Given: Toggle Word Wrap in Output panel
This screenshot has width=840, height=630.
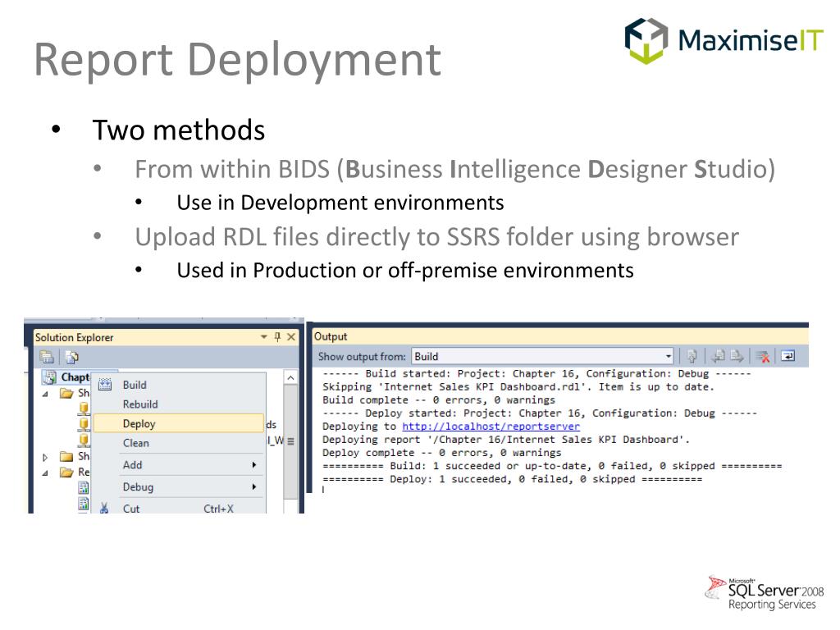Looking at the screenshot, I should (x=788, y=356).
